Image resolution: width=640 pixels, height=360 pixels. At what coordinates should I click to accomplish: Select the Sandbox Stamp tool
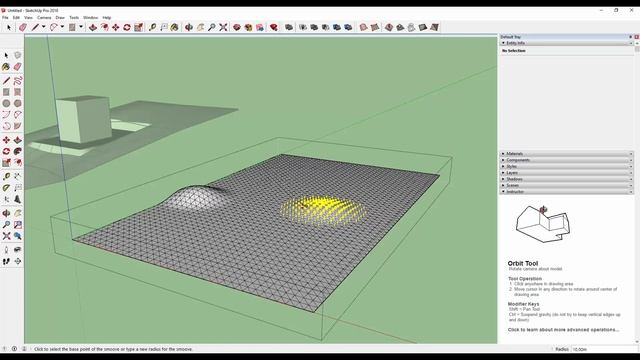(400, 27)
